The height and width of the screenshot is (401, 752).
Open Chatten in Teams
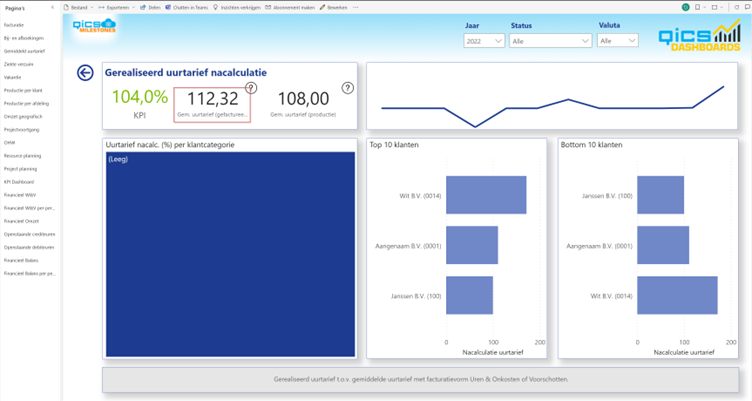(187, 8)
